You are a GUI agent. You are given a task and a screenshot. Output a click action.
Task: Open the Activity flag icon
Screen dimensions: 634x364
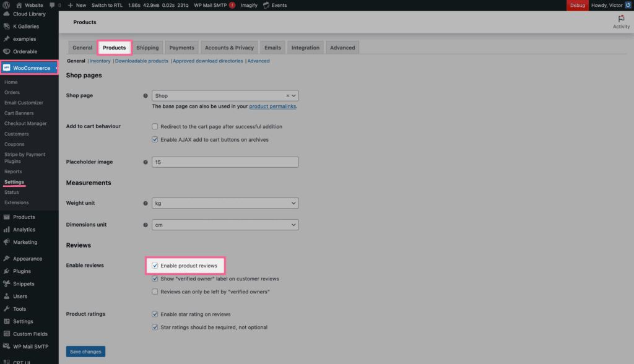tap(621, 19)
